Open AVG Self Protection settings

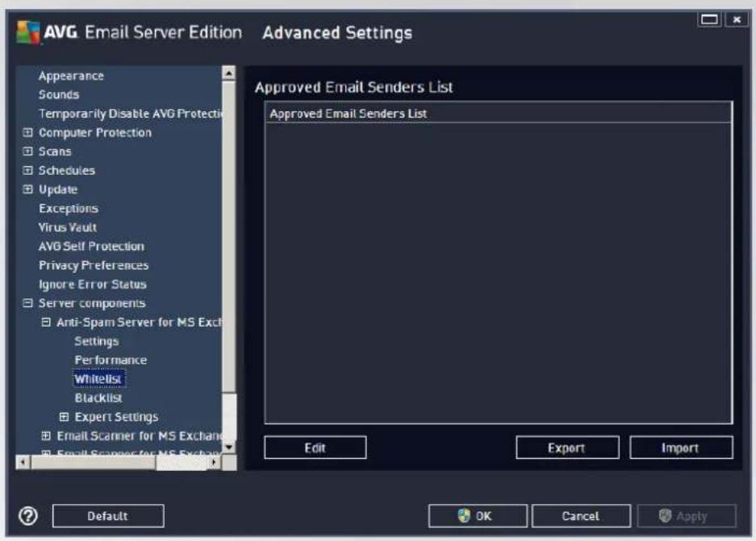(x=91, y=246)
